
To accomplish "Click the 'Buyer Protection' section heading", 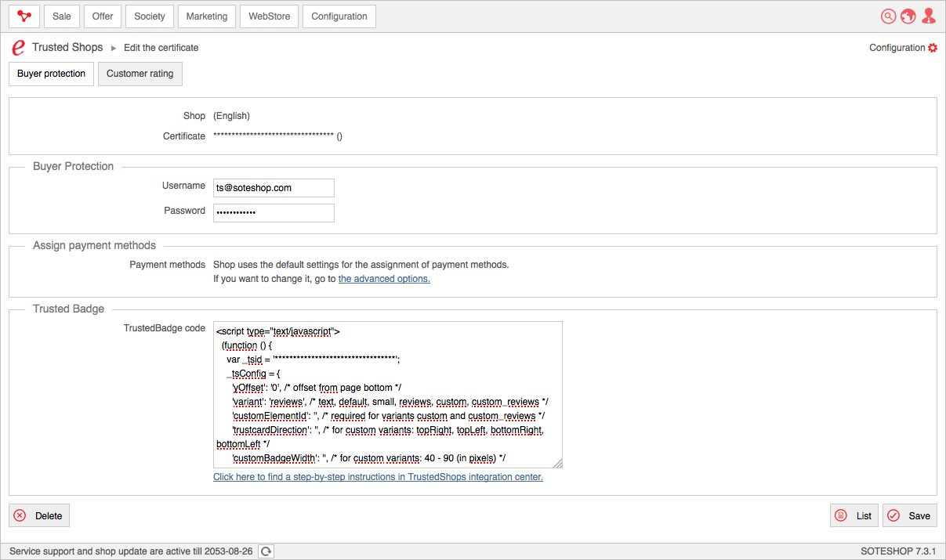I will 73,166.
